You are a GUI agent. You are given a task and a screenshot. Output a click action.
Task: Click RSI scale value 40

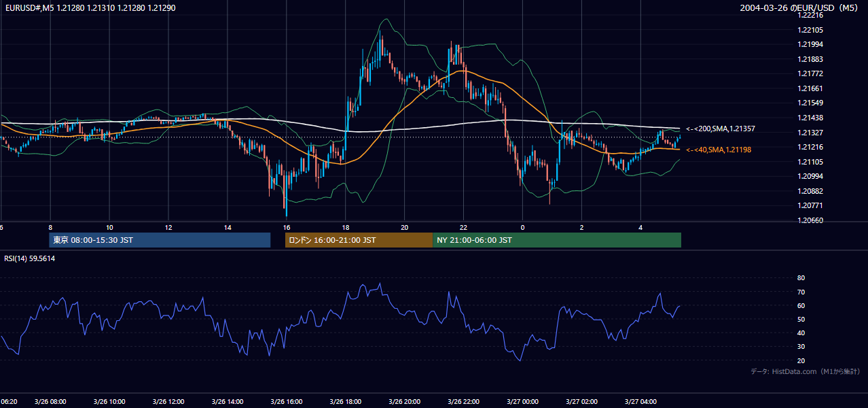pos(801,333)
